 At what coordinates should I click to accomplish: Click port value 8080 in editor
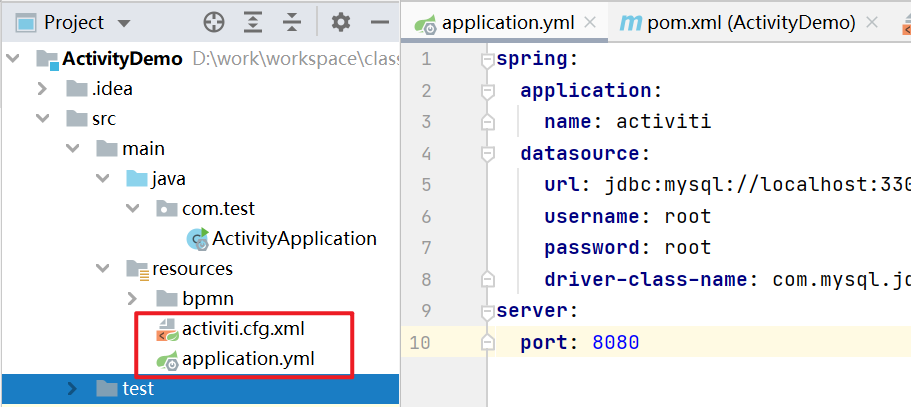click(616, 343)
